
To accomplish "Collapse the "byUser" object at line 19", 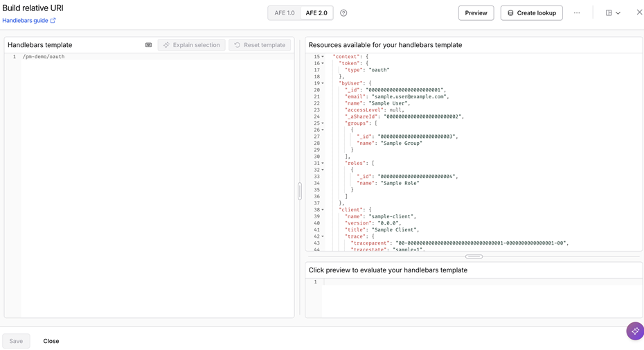I will click(323, 83).
